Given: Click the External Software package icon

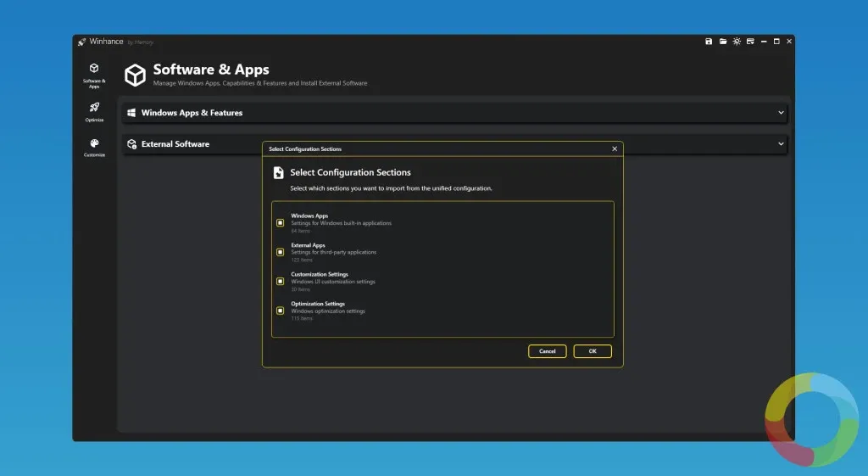Looking at the screenshot, I should click(131, 144).
